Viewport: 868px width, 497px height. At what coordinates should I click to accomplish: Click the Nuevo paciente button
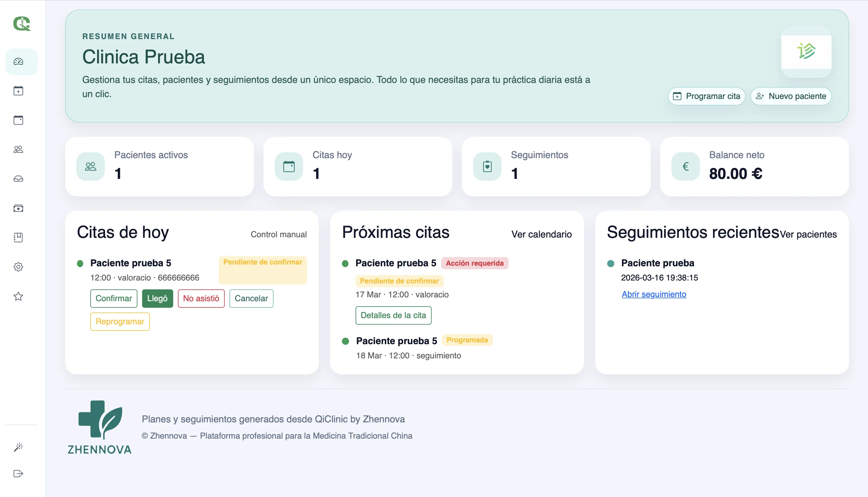pyautogui.click(x=791, y=96)
